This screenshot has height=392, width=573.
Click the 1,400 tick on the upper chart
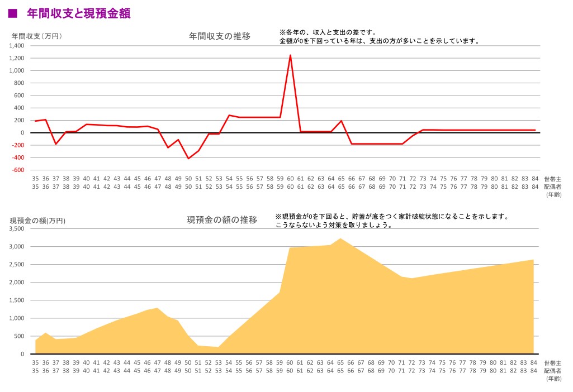click(x=16, y=46)
